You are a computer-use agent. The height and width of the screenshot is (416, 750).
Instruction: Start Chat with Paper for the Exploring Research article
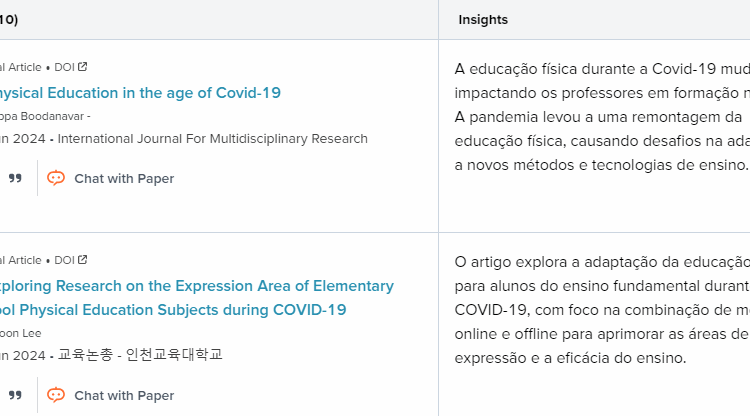click(111, 395)
